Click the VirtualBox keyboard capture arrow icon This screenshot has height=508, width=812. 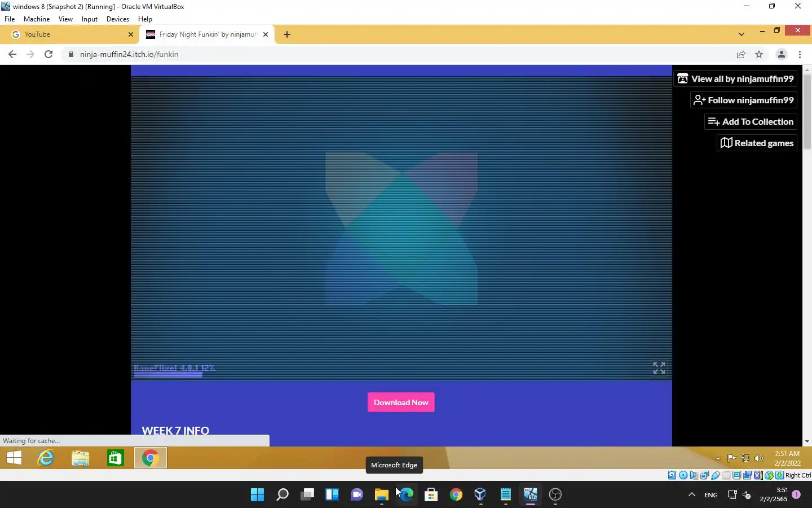tap(779, 475)
